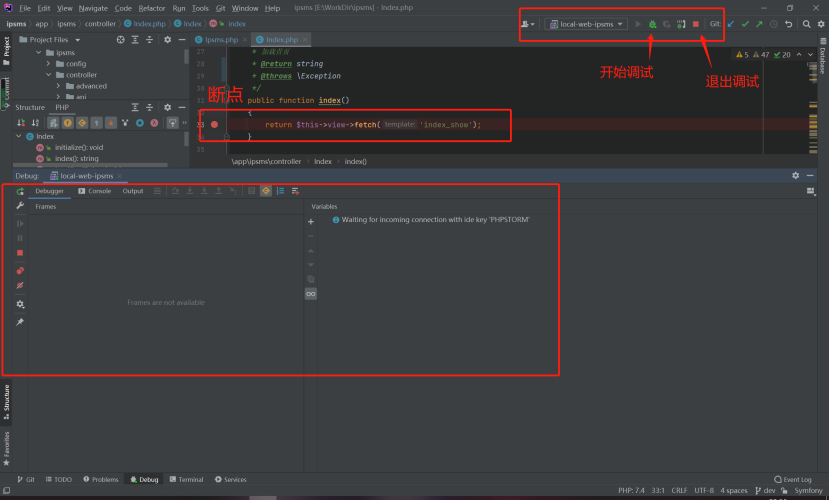Toggle Show Fields orange f icon

point(68,123)
